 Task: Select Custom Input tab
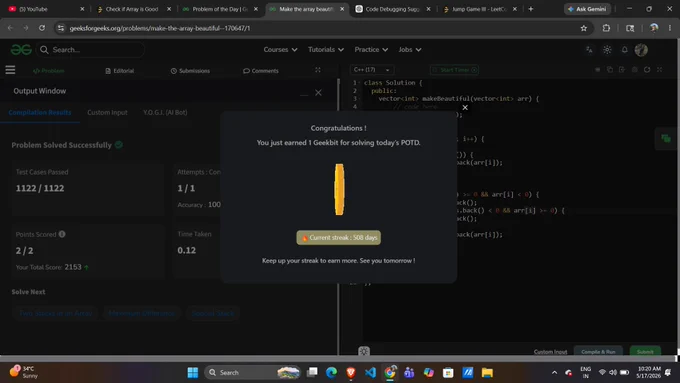(107, 112)
